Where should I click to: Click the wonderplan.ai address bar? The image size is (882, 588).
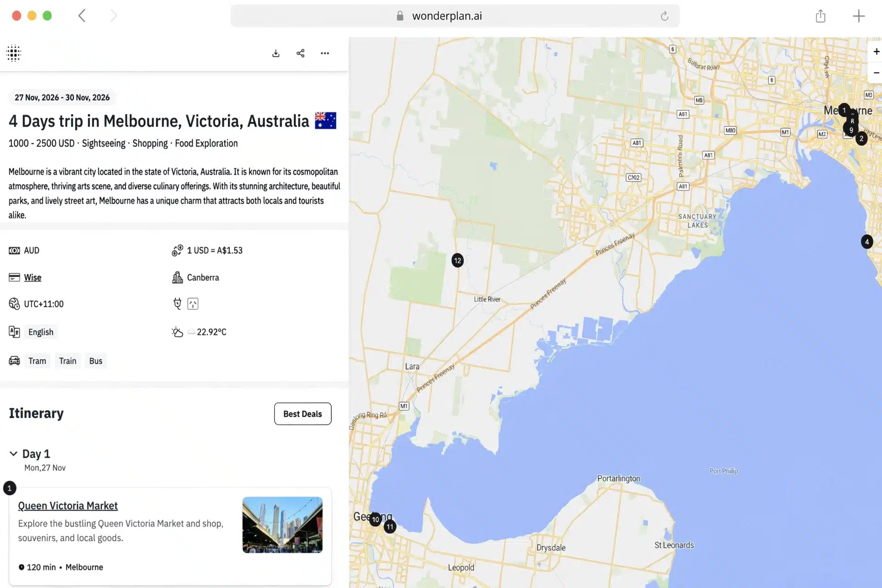tap(455, 16)
